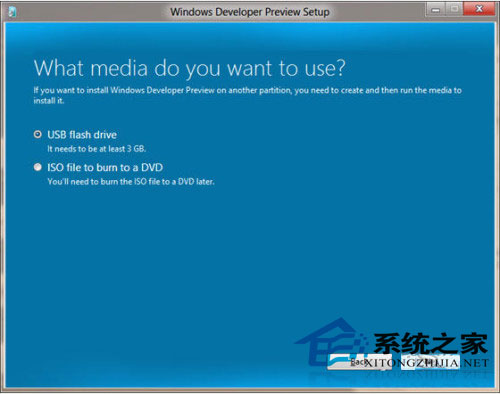Select the ISO file radio button
The width and height of the screenshot is (500, 394).
[x=38, y=167]
